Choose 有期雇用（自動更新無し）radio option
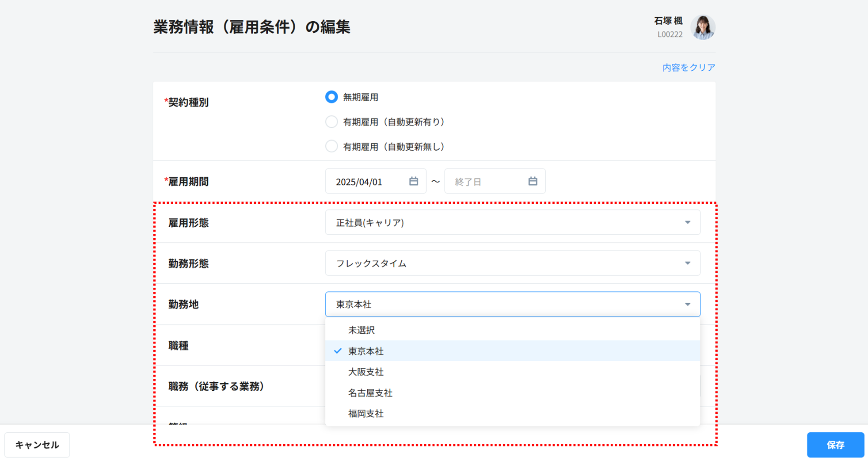 331,147
